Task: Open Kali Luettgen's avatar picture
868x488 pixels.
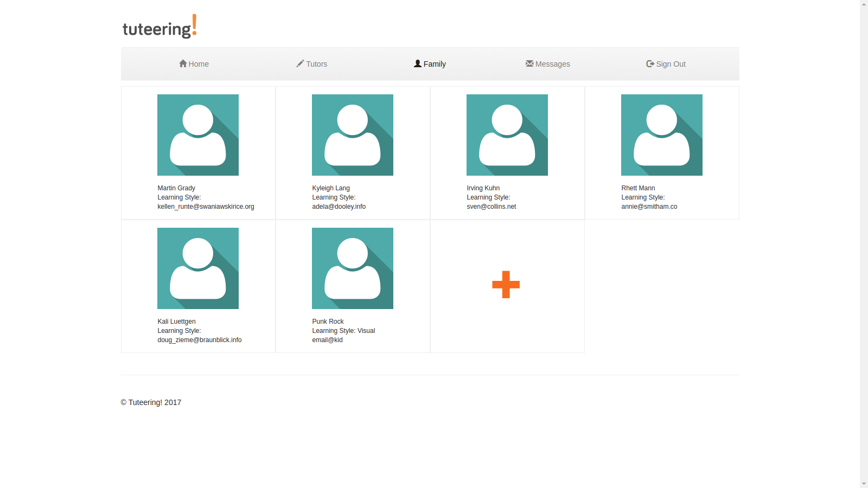Action: [198, 268]
